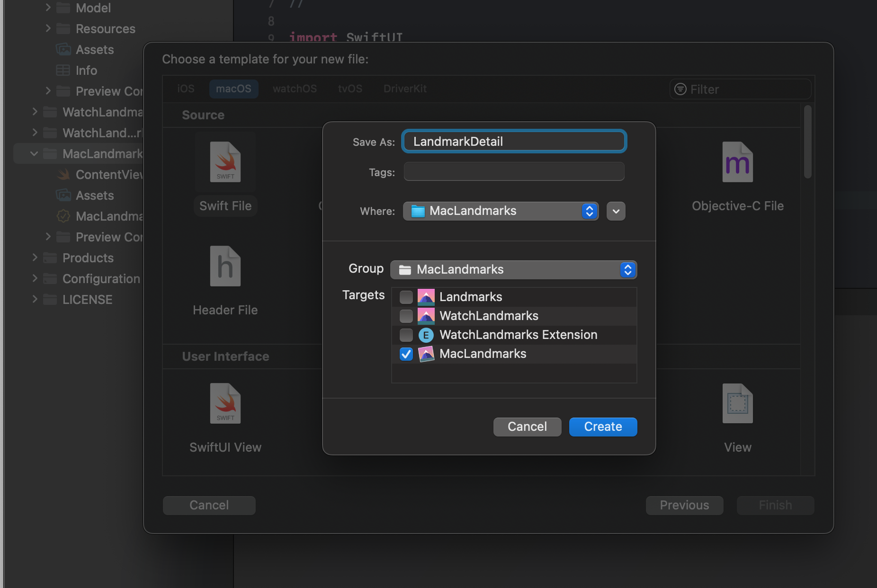Pick the SwiftUI View template icon

(x=225, y=403)
